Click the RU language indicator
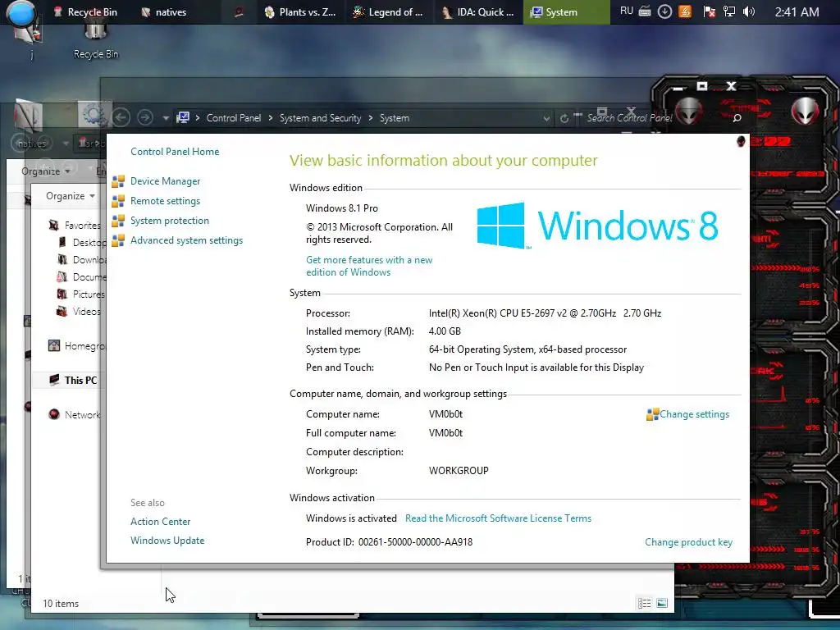 point(626,11)
